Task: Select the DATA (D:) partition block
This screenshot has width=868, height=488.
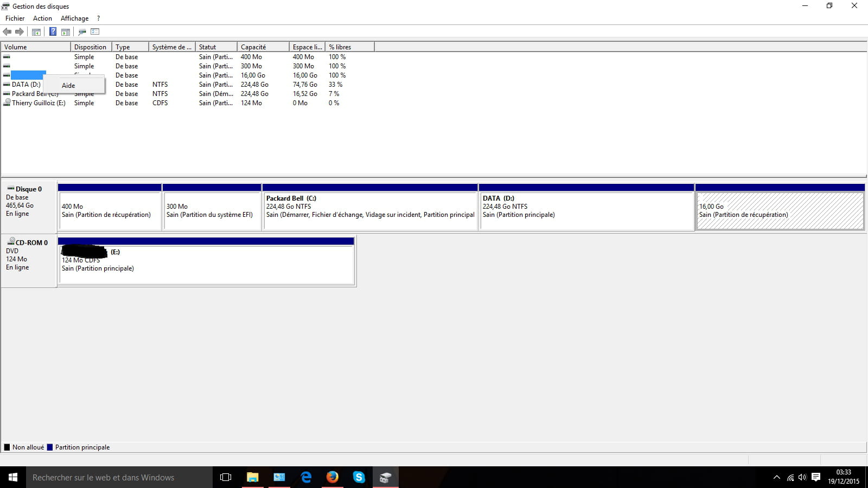Action: point(586,207)
